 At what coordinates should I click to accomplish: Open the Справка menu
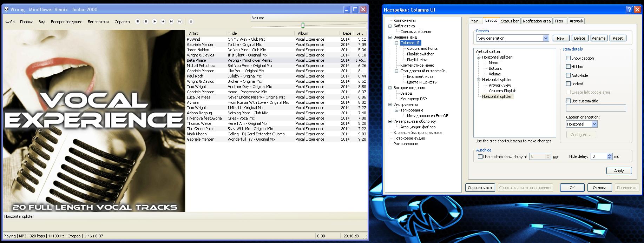point(122,22)
